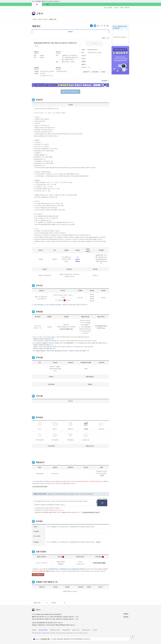Expand the 유관사이트 footer list

pyautogui.click(x=41, y=603)
